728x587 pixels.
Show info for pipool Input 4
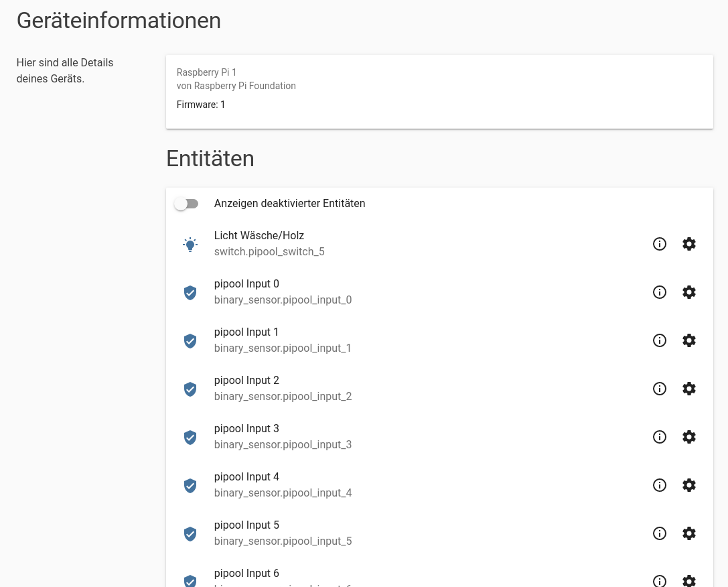[660, 485]
